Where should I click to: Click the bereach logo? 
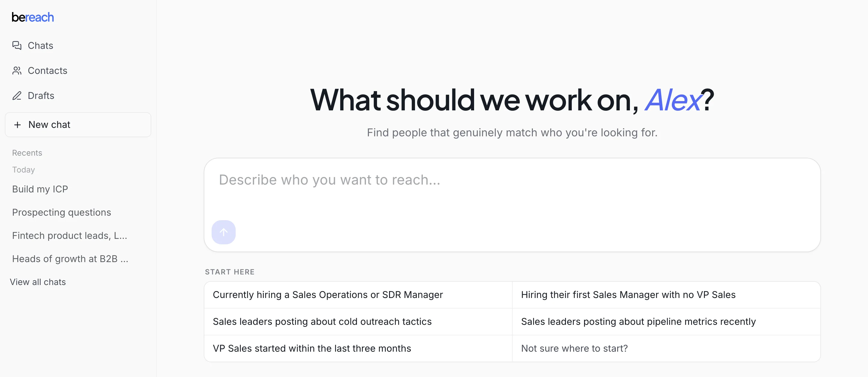click(33, 17)
